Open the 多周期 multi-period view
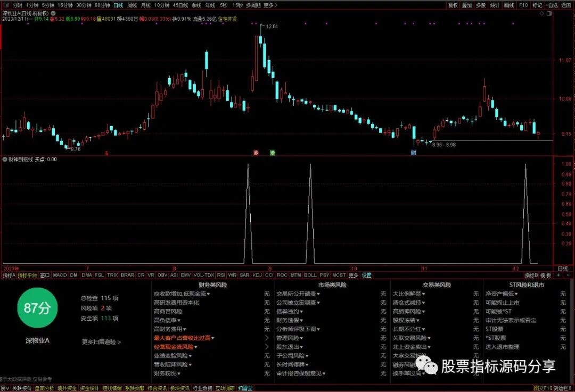Image resolution: width=575 pixels, height=392 pixels. click(253, 5)
